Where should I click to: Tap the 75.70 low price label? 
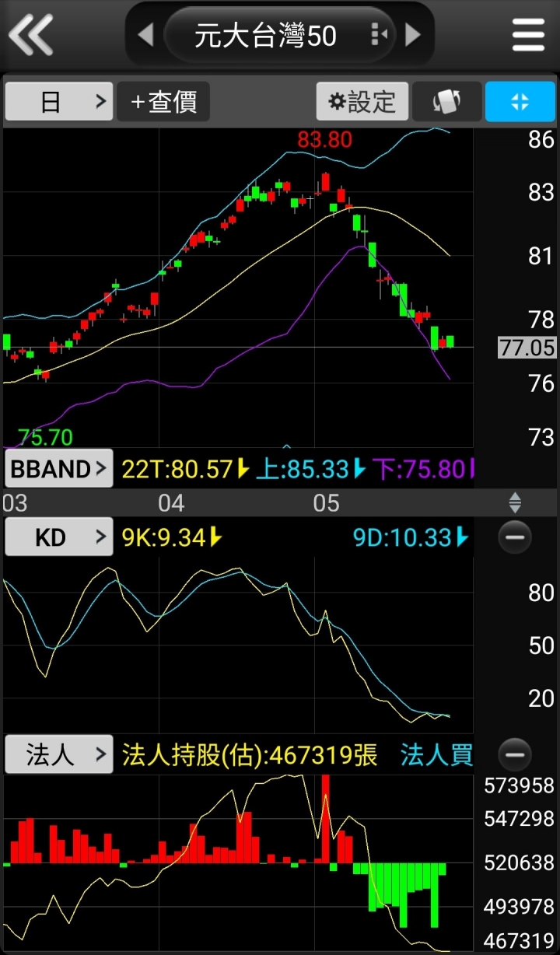[45, 437]
